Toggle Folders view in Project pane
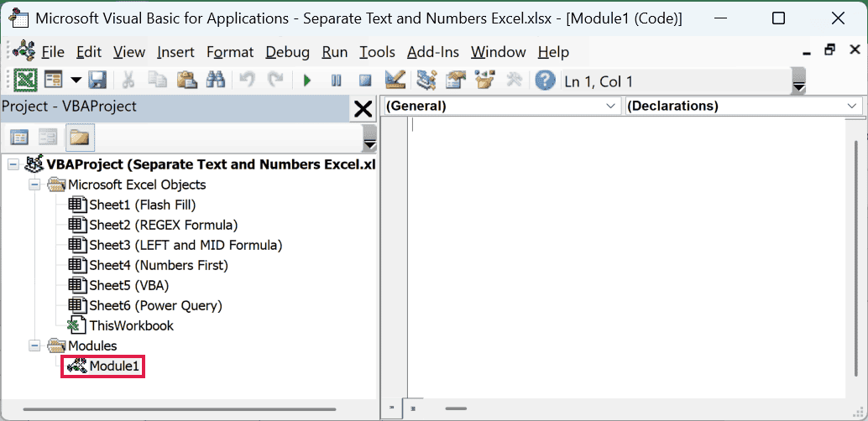This screenshot has width=868, height=421. [80, 138]
